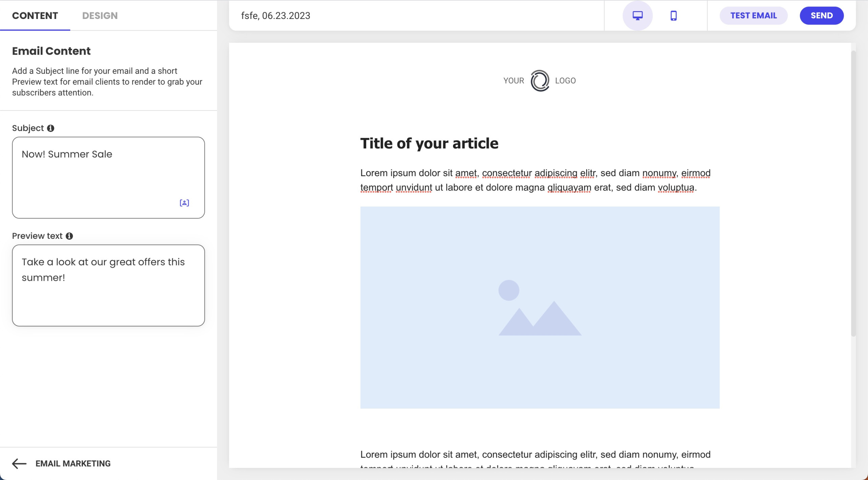Open the DESIGN tab
Viewport: 868px width, 480px height.
tap(100, 16)
